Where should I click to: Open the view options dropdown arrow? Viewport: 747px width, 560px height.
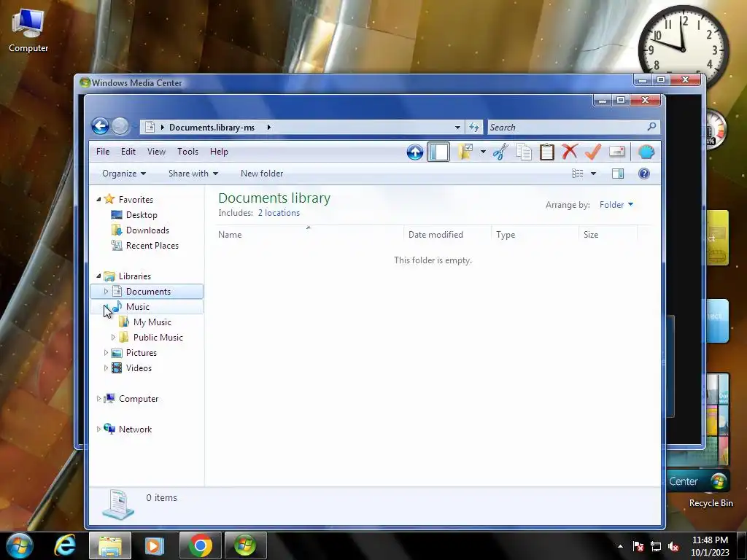(x=593, y=174)
